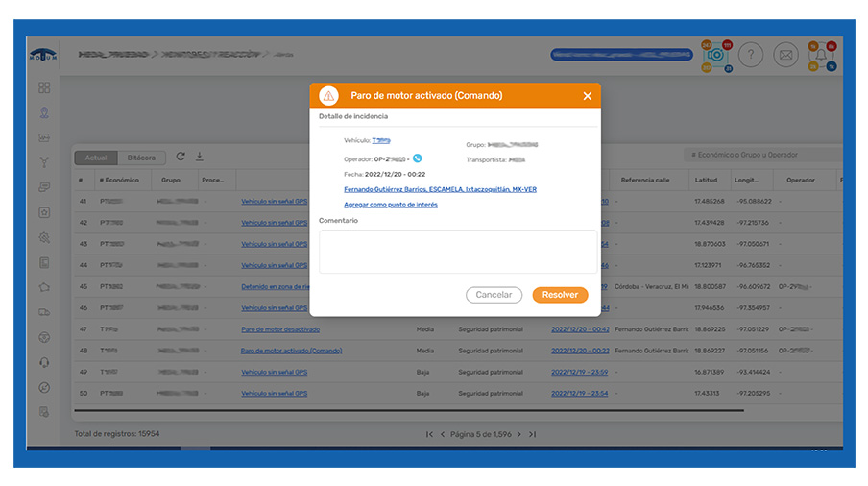Viewport: 868px width, 486px height.
Task: Open the mail envelope icon
Action: click(785, 55)
